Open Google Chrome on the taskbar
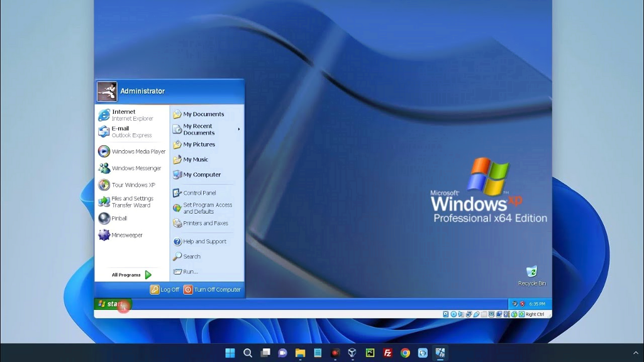 pos(405,353)
